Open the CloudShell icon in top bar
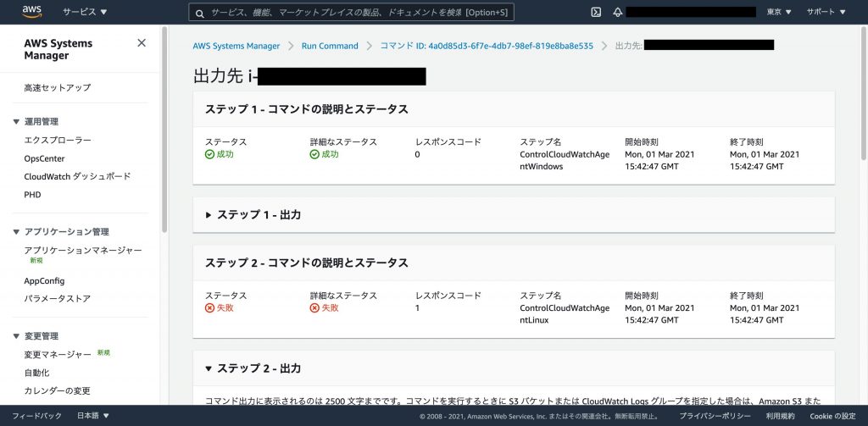Image resolution: width=868 pixels, height=426 pixels. 596,12
